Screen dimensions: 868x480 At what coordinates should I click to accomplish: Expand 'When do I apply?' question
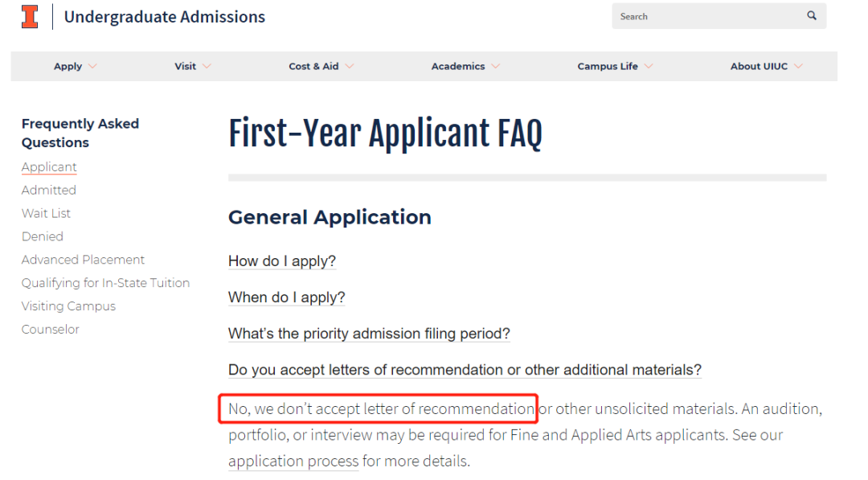(286, 297)
